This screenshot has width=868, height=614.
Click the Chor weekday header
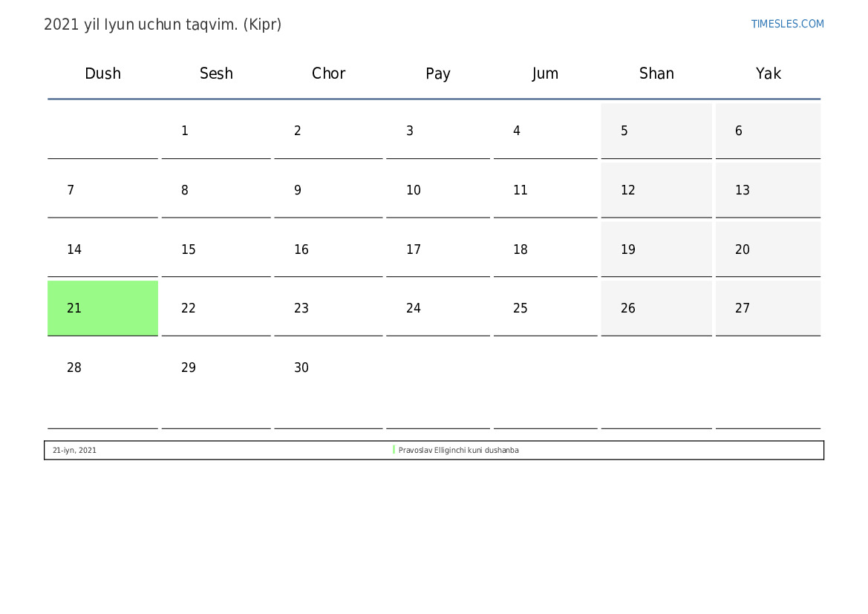click(328, 74)
